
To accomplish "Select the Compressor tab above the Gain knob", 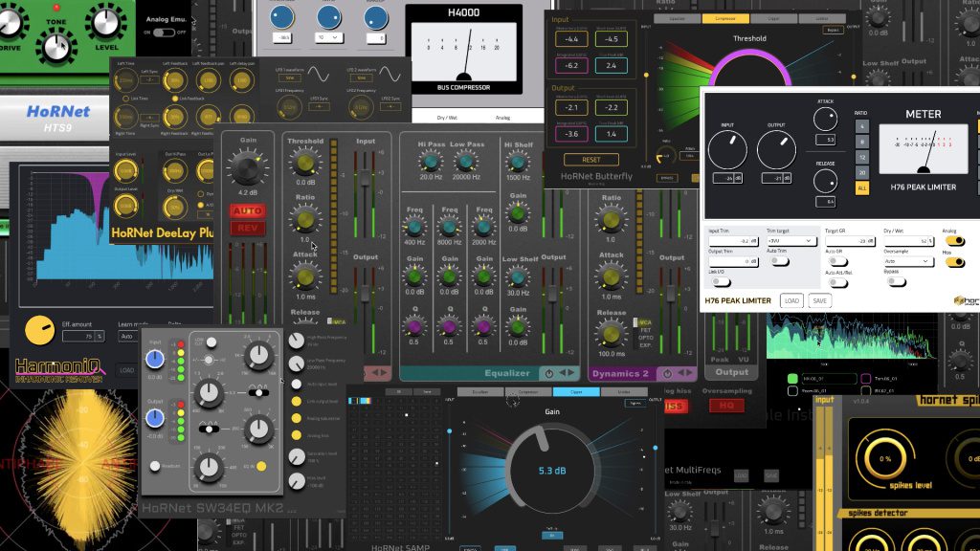I will 529,391.
